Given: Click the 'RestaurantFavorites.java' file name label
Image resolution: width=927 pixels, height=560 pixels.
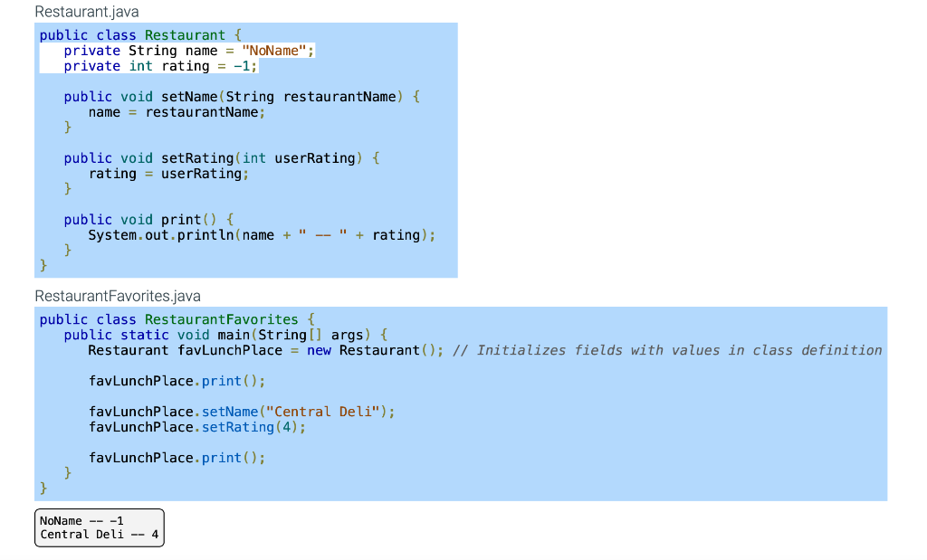Looking at the screenshot, I should 118,296.
